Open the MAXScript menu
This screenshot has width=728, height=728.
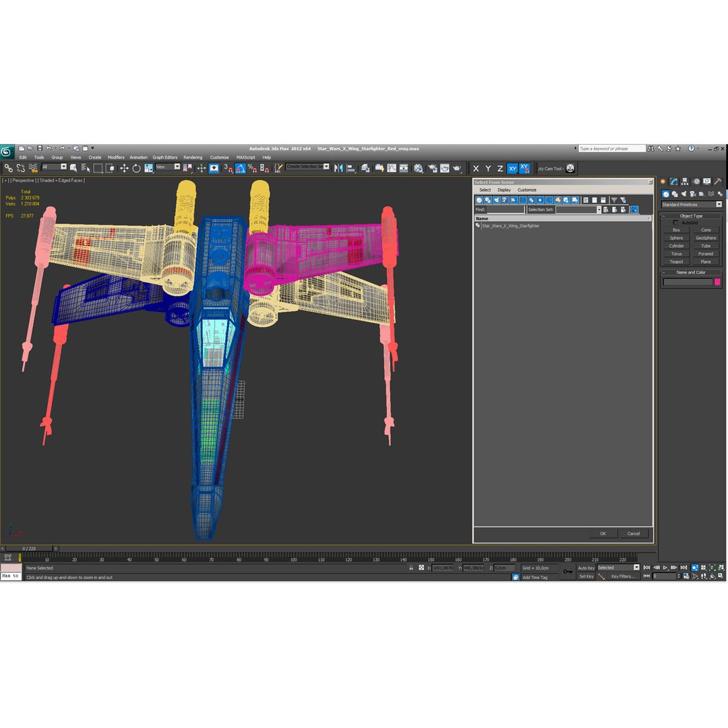(245, 157)
